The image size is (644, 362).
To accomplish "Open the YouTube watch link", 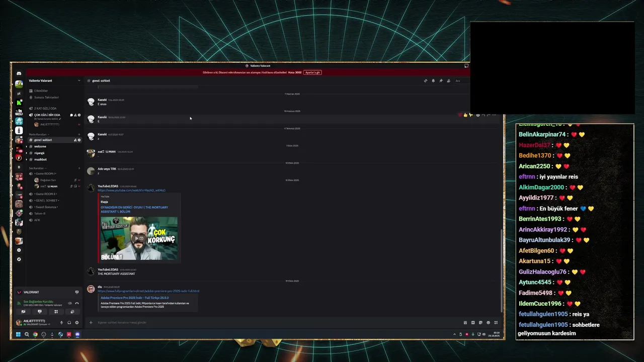I will 131,191.
